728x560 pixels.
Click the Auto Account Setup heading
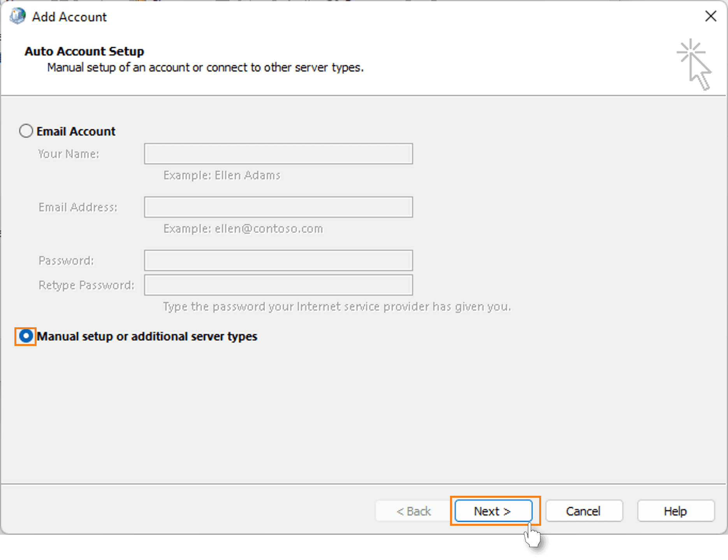click(x=84, y=51)
